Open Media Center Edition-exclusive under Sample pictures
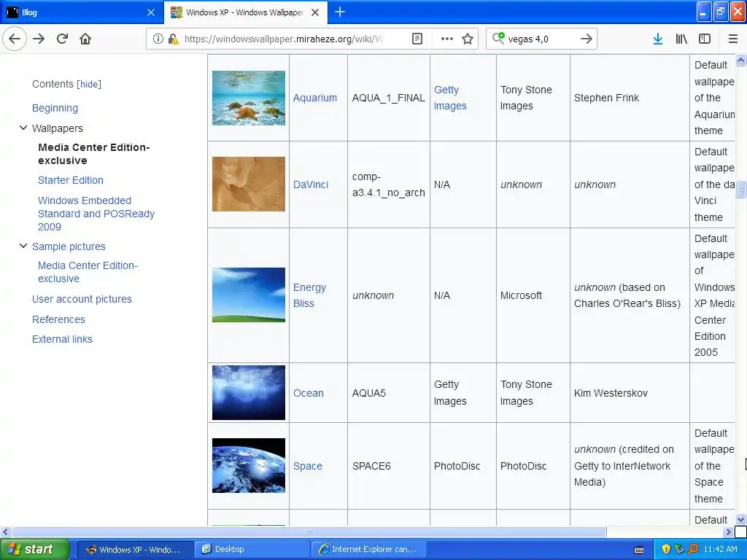 [x=88, y=272]
